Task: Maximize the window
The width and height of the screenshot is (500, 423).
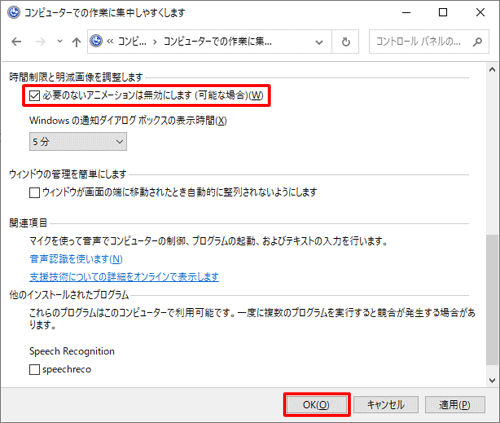Action: pyautogui.click(x=443, y=13)
